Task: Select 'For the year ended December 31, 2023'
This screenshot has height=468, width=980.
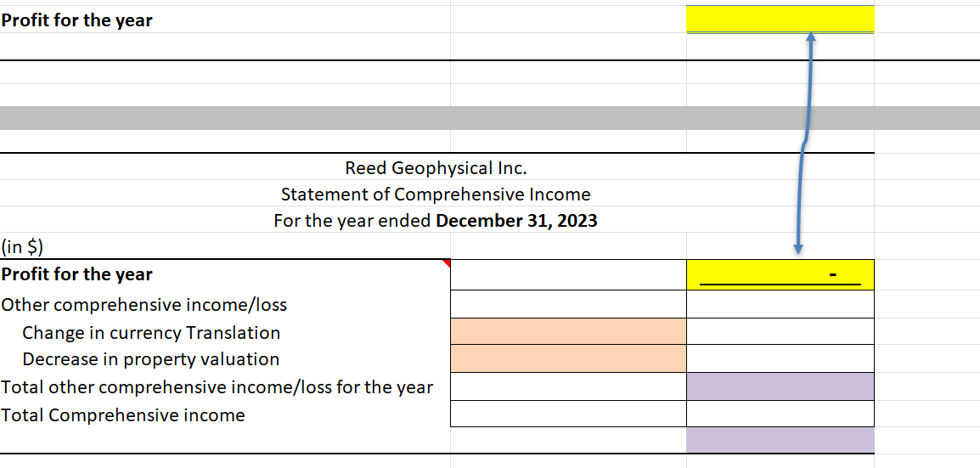Action: click(436, 221)
